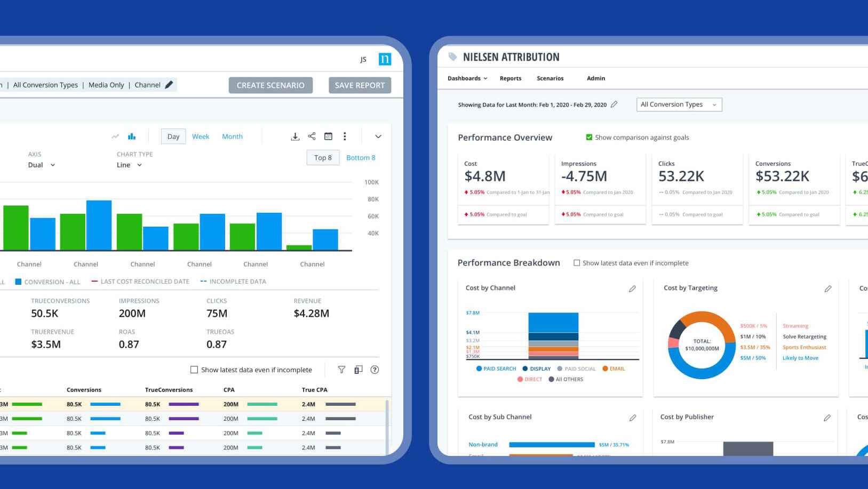The image size is (868, 489).
Task: Download the chart data
Action: (295, 137)
